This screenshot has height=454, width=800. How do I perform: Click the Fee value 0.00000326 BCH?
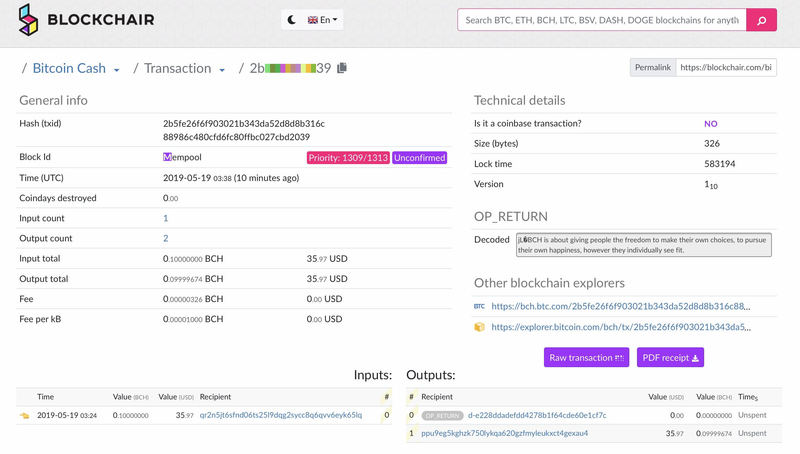coord(193,299)
